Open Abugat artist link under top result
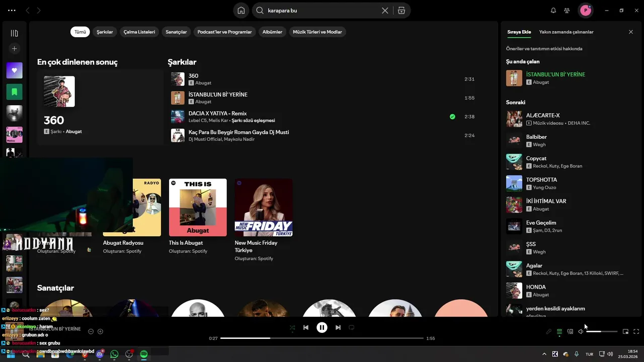 [73, 131]
